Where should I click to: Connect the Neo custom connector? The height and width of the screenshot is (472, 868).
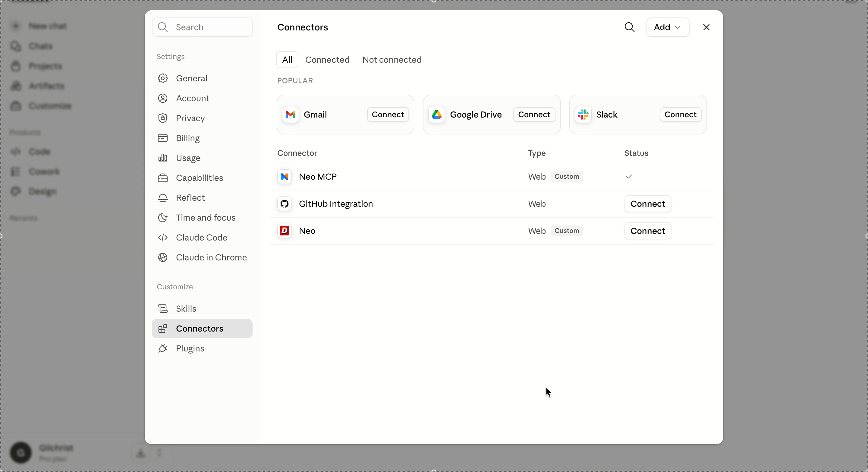pyautogui.click(x=648, y=231)
